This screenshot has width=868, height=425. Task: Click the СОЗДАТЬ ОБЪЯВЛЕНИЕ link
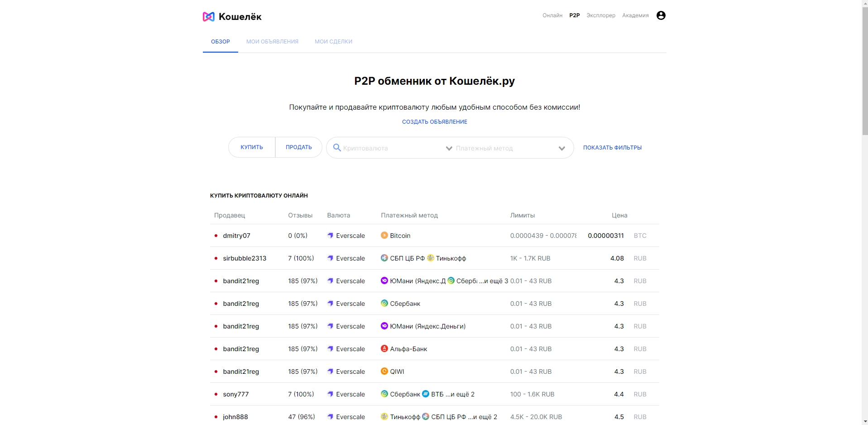(435, 122)
